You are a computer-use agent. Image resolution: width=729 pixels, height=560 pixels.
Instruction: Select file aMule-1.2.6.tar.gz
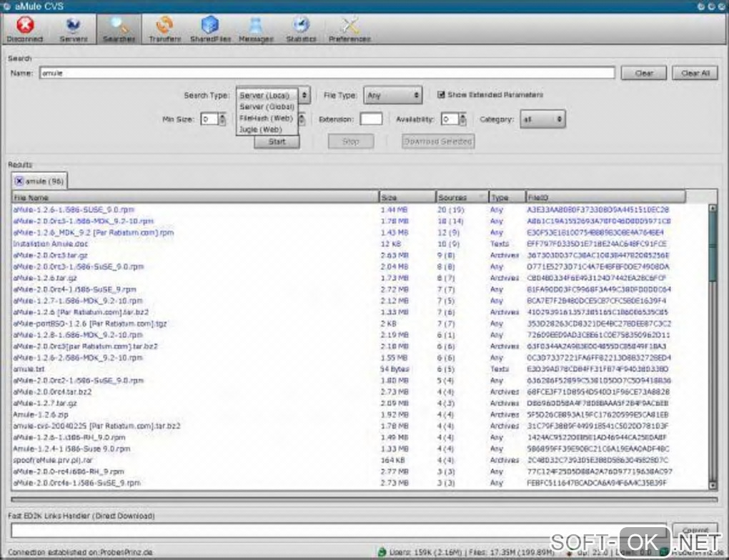coord(44,278)
